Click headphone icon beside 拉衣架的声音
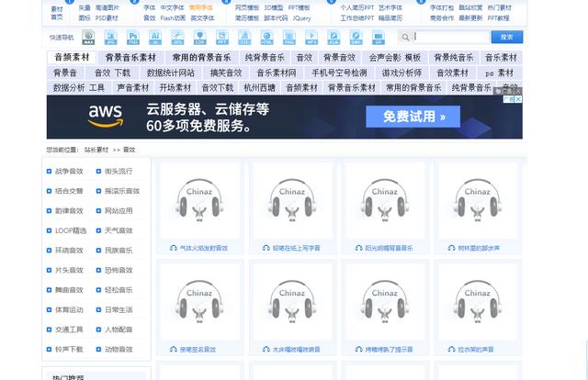The height and width of the screenshot is (380, 588). click(x=451, y=350)
